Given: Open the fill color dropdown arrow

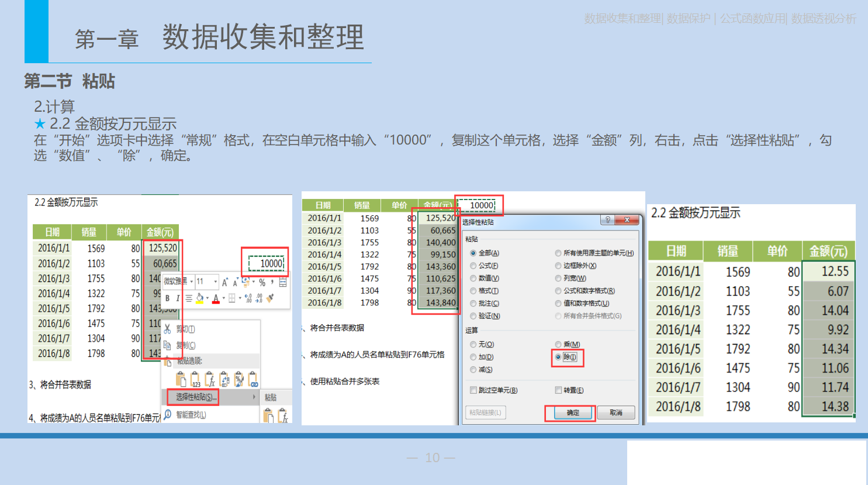Looking at the screenshot, I should coord(208,298).
